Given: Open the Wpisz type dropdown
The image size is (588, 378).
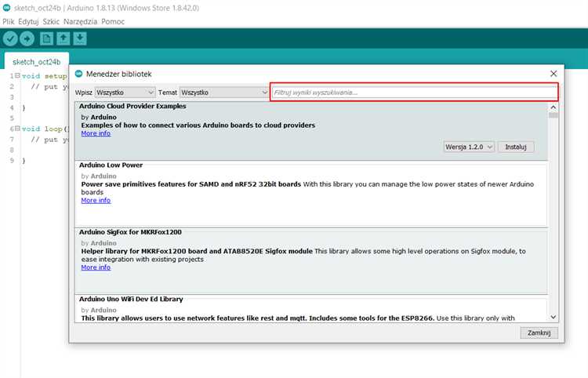Looking at the screenshot, I should [x=125, y=93].
